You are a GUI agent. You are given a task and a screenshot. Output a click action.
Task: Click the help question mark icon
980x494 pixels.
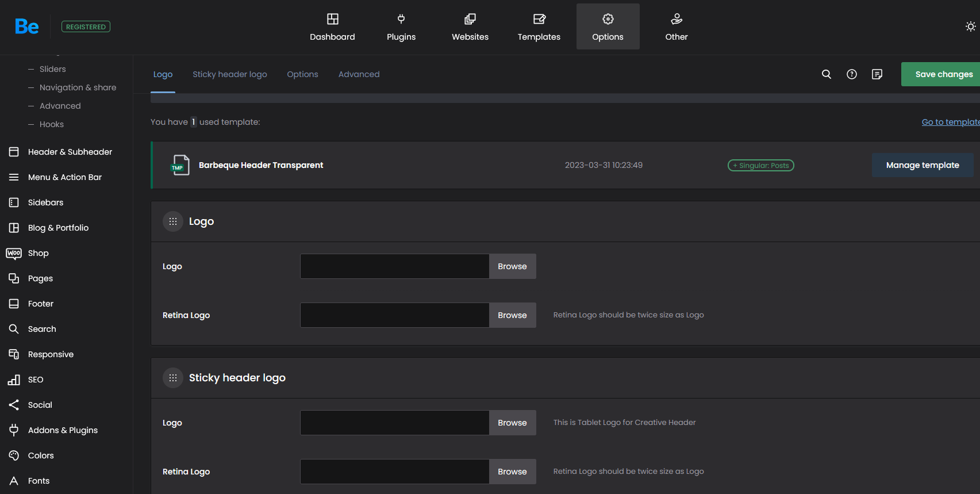coord(852,74)
